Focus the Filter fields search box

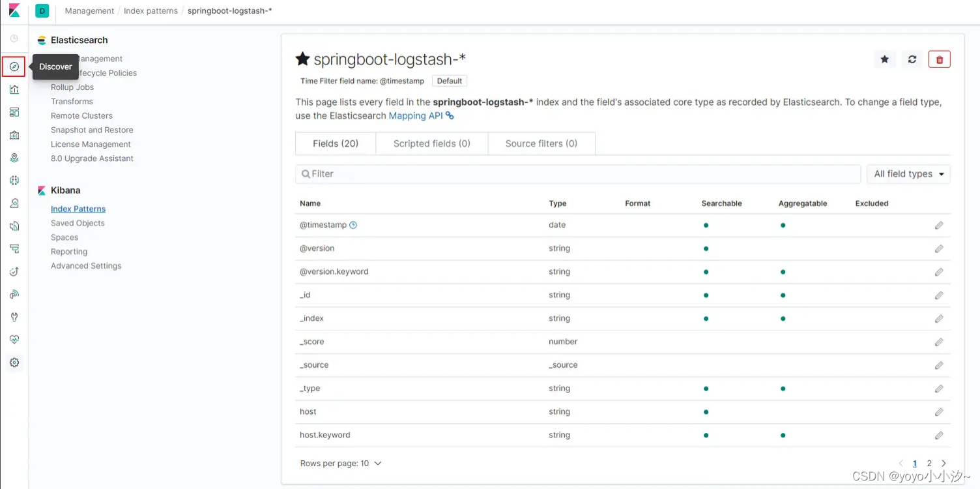point(578,174)
